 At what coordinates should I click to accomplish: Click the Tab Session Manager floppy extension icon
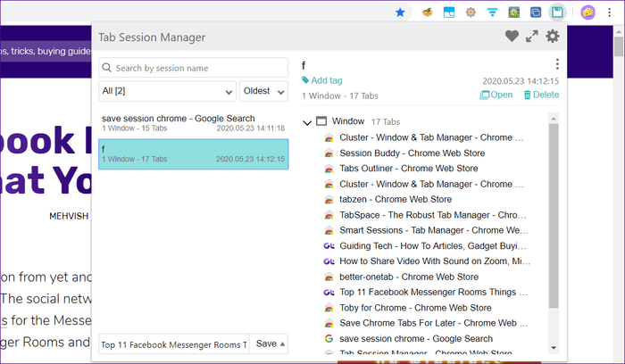click(557, 12)
